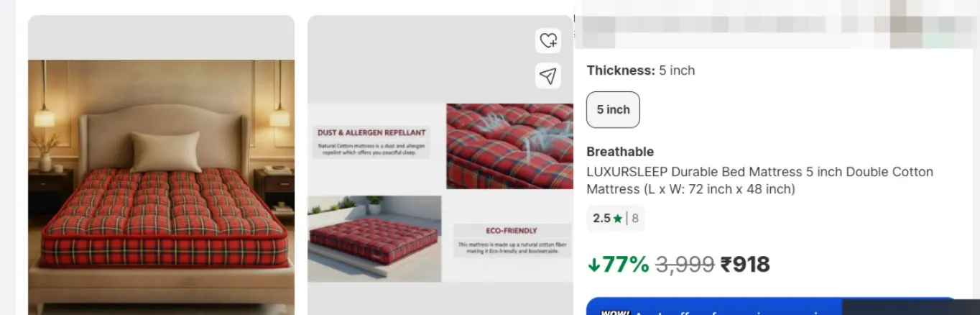The image size is (980, 315).
Task: Click the Breathable heading
Action: click(x=620, y=152)
